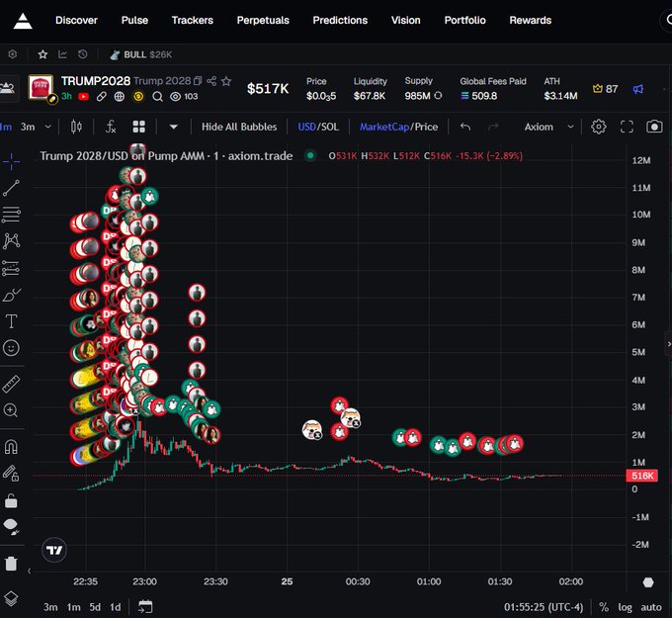
Task: Open go-to-date calendar icon
Action: [145, 607]
